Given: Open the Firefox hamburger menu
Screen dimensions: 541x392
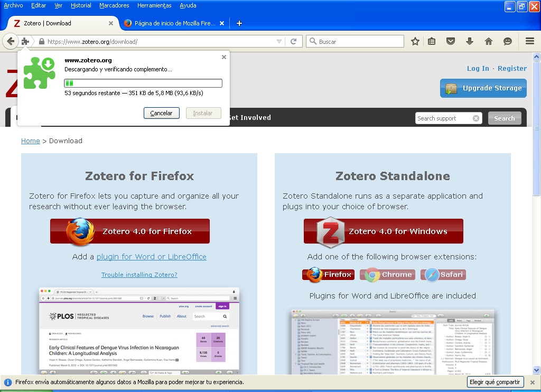Looking at the screenshot, I should pos(529,41).
